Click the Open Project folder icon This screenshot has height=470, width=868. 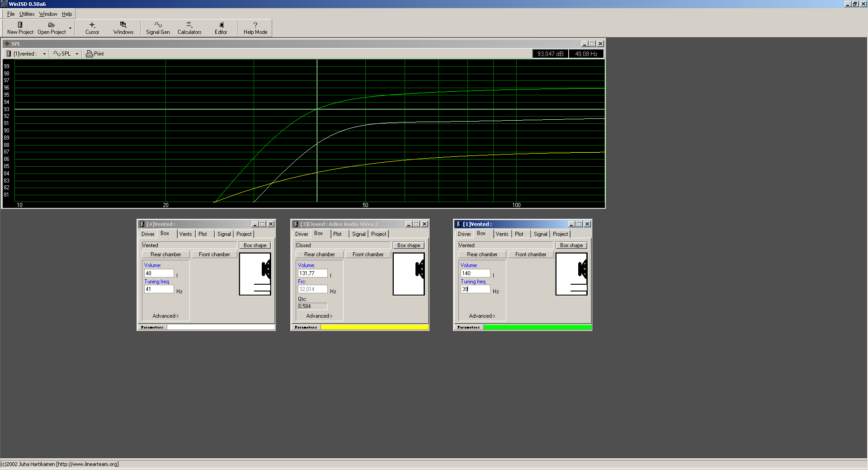click(x=51, y=25)
